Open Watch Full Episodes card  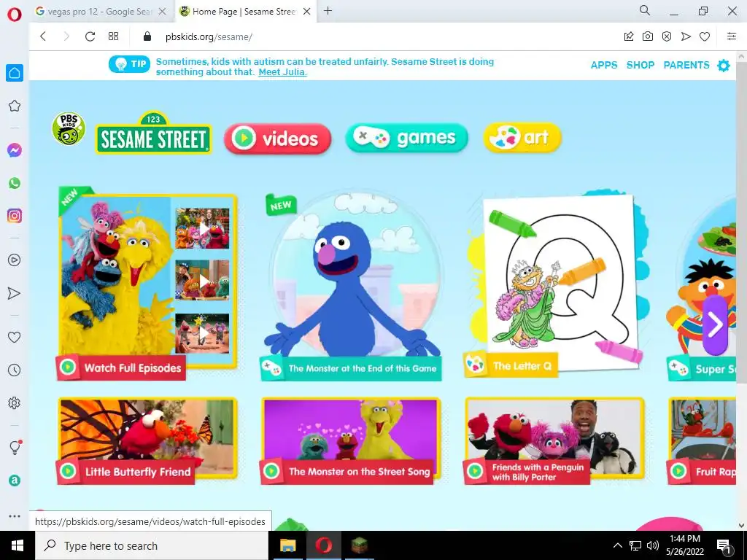[x=147, y=284]
